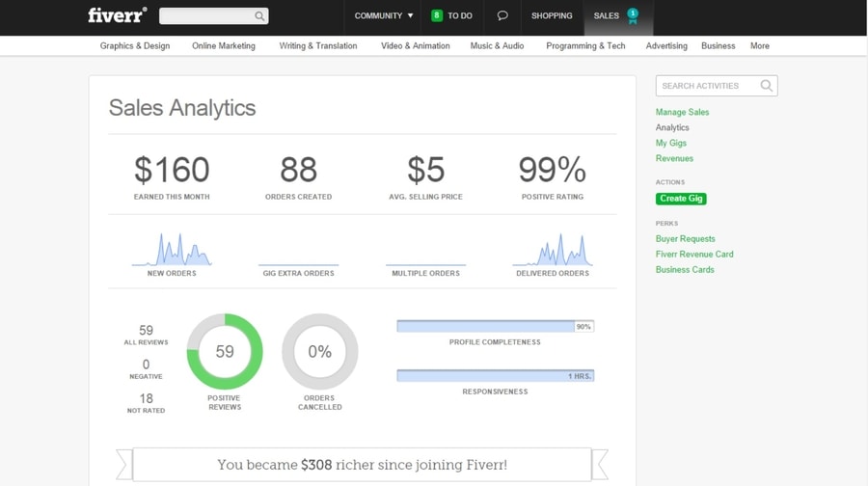Screen dimensions: 868x486
Task: Click the Sales Analytics heading
Action: click(182, 108)
